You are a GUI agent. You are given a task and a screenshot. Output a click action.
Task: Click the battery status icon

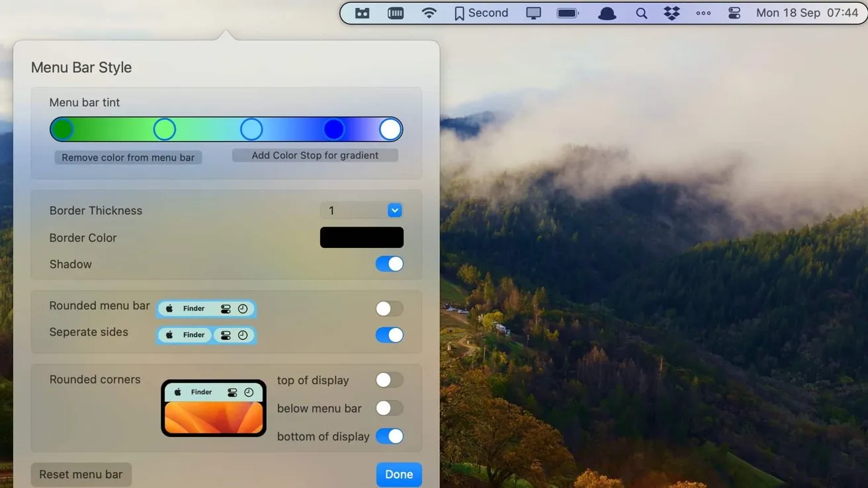[x=568, y=13]
